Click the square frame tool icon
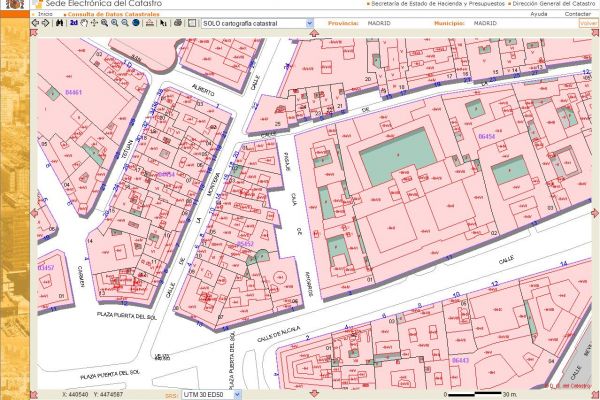The image size is (600, 400). point(192,23)
